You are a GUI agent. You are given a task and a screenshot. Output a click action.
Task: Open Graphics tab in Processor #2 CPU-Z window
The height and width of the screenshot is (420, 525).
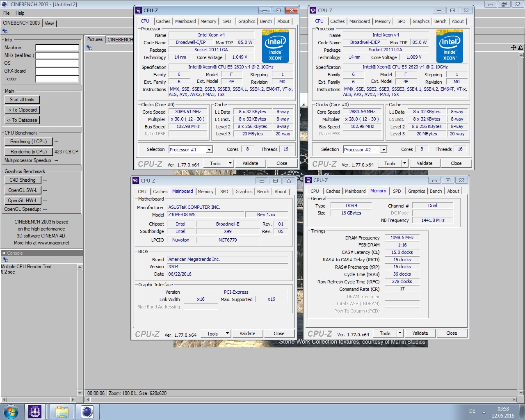pyautogui.click(x=421, y=21)
